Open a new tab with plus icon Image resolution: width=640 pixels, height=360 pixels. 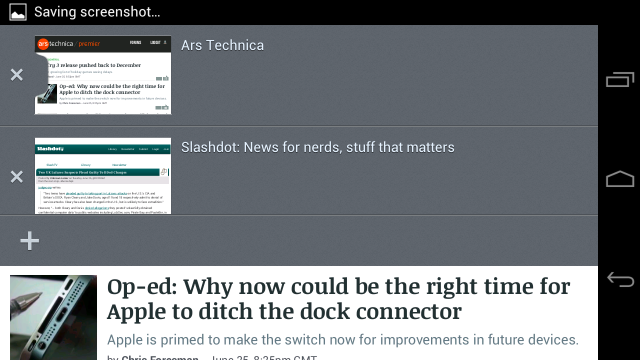30,240
